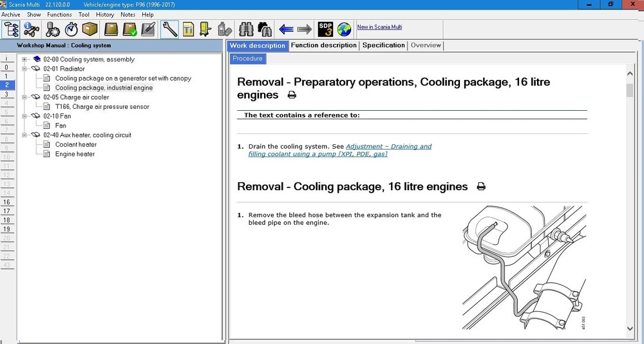Screen dimensions: 644x344
Task: Click printer icon beside Preparatory operations heading
Action: click(292, 95)
